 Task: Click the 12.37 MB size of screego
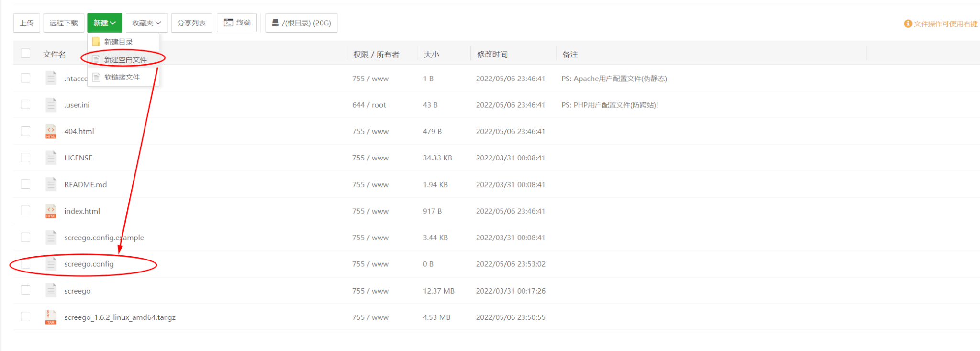(x=439, y=291)
